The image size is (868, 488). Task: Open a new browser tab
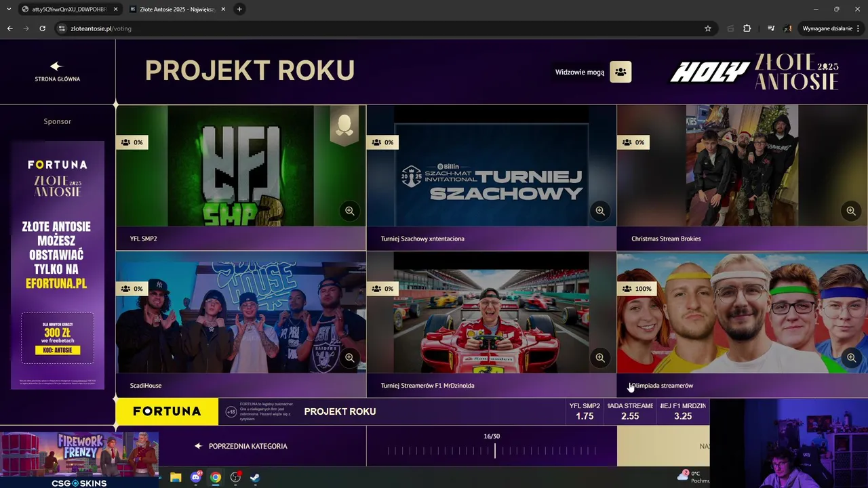239,9
